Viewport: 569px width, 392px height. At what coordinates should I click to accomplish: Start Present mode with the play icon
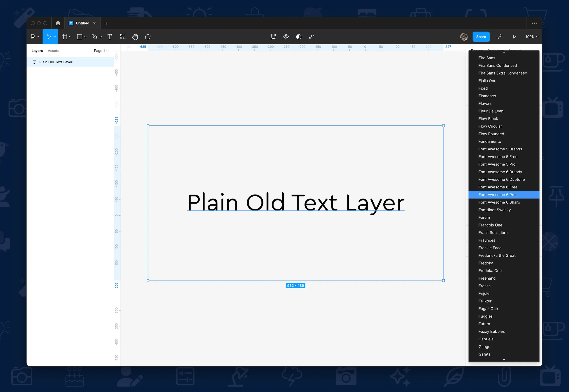click(x=515, y=37)
